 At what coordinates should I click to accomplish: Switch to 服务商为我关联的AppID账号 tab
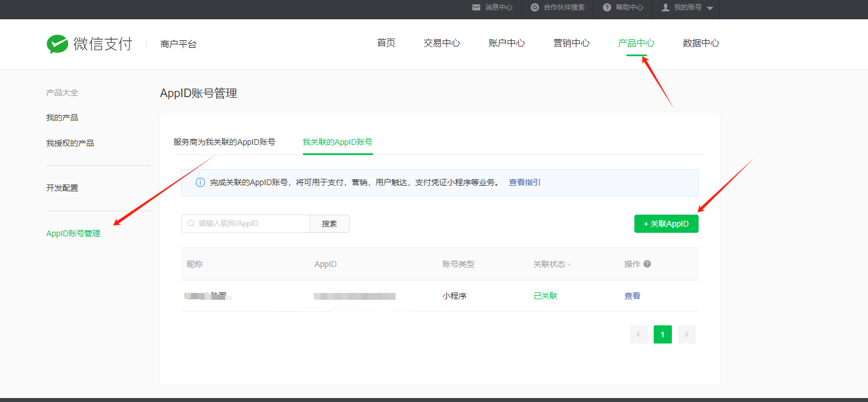pos(225,142)
